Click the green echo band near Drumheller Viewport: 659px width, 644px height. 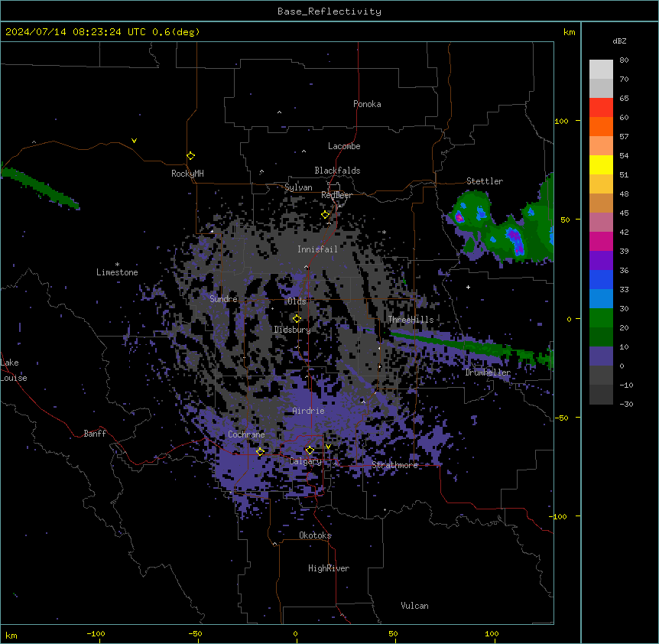[471, 345]
